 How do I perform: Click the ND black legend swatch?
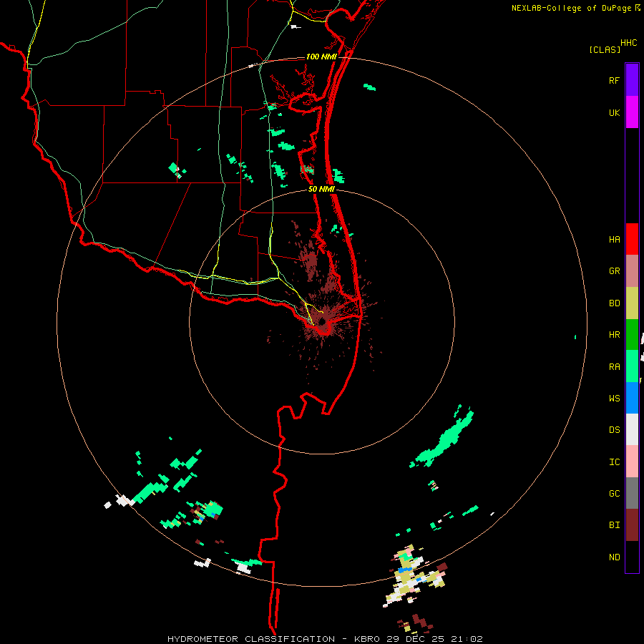[632, 557]
